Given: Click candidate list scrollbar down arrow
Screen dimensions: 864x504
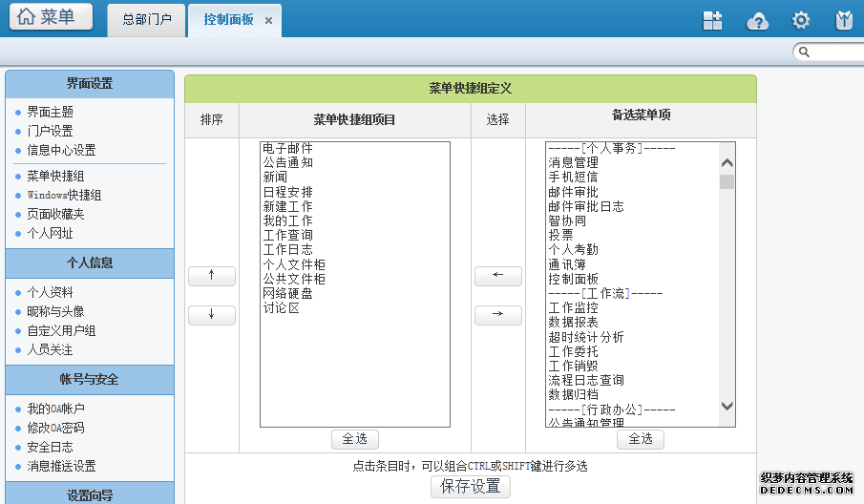Looking at the screenshot, I should pyautogui.click(x=727, y=406).
